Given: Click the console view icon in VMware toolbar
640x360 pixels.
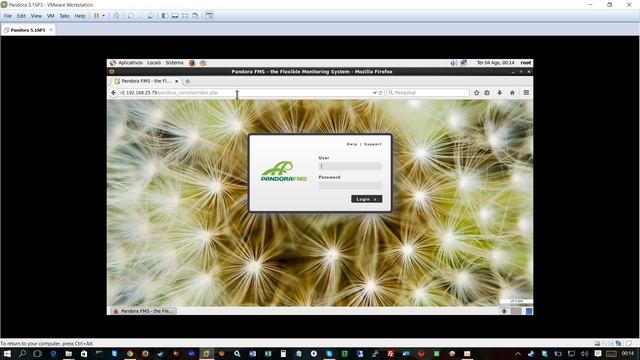Looking at the screenshot, I should [x=209, y=16].
